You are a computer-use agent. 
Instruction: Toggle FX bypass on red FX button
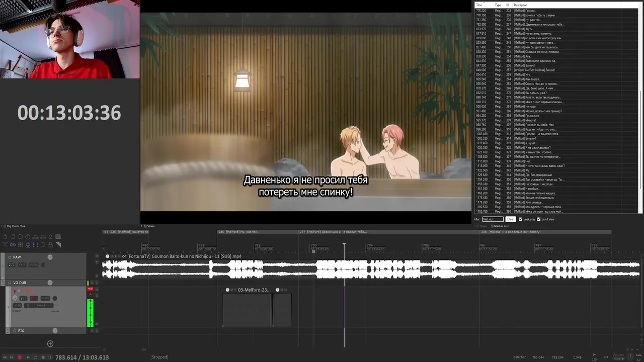click(34, 298)
